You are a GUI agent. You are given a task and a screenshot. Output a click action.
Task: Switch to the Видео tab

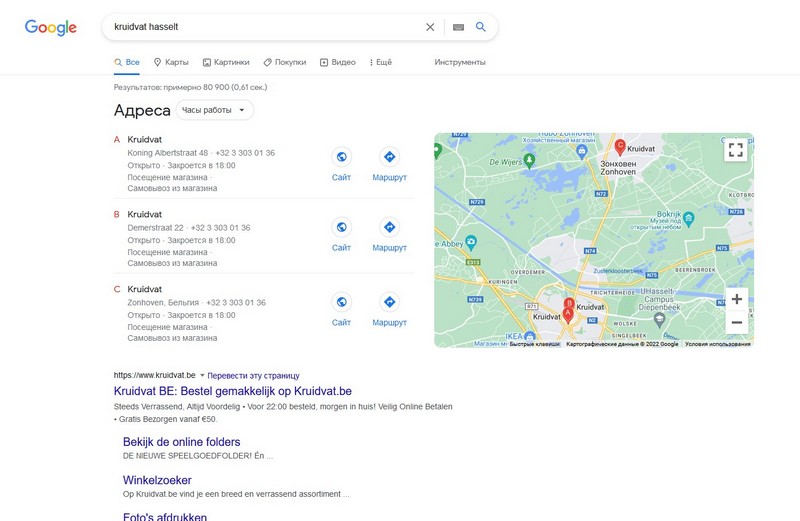coord(338,62)
